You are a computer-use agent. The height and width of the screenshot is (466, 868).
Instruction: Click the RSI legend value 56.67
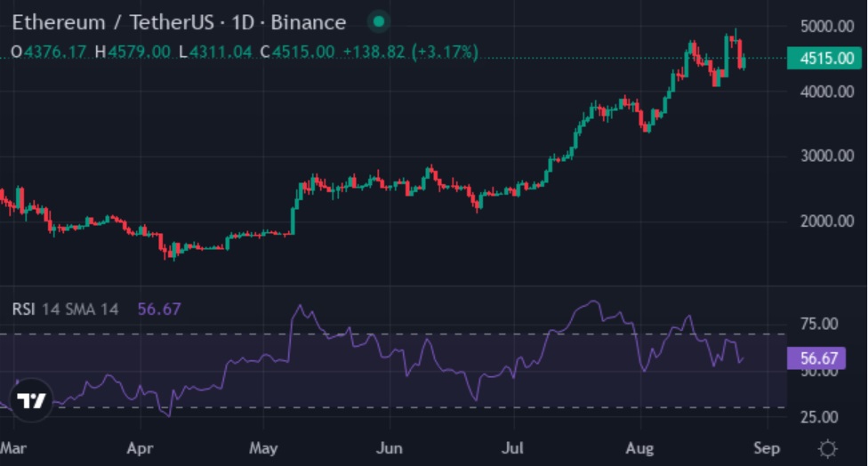coord(159,309)
